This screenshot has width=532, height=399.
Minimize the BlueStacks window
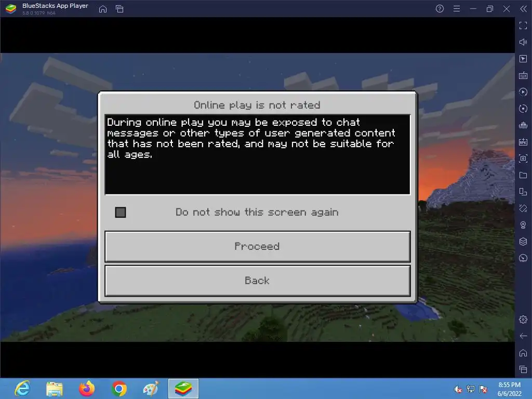pos(473,9)
